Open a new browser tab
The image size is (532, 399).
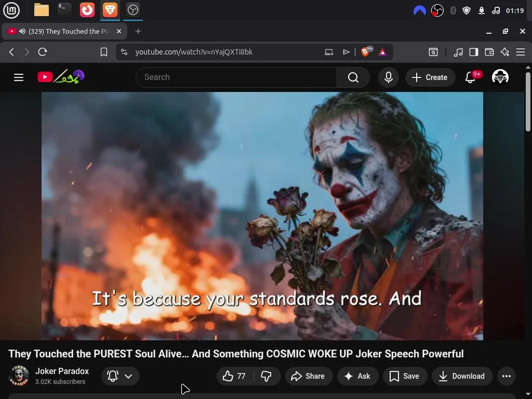[x=138, y=31]
